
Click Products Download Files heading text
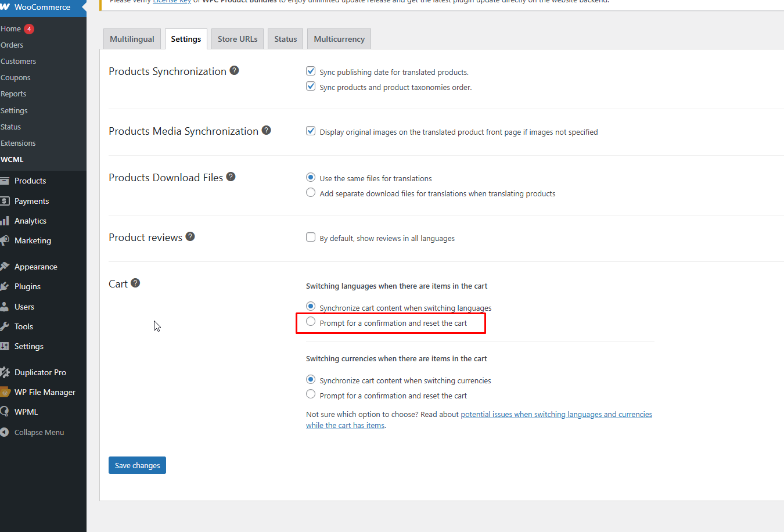166,177
